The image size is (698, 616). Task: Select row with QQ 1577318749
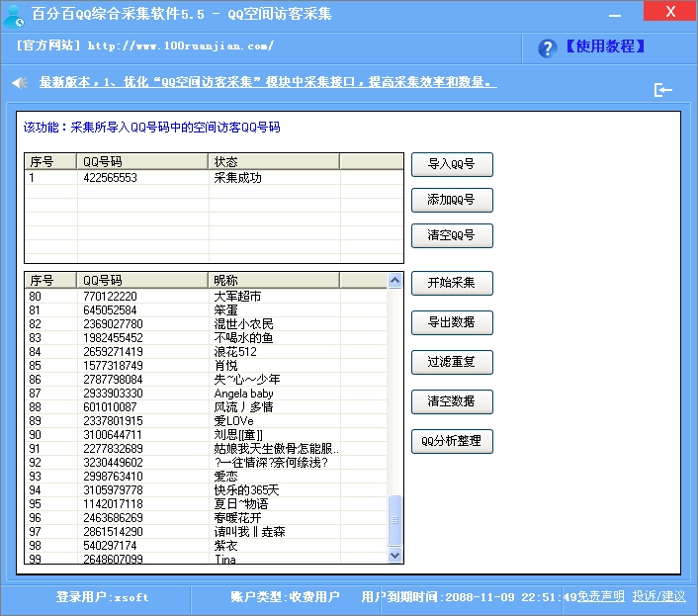pos(206,366)
